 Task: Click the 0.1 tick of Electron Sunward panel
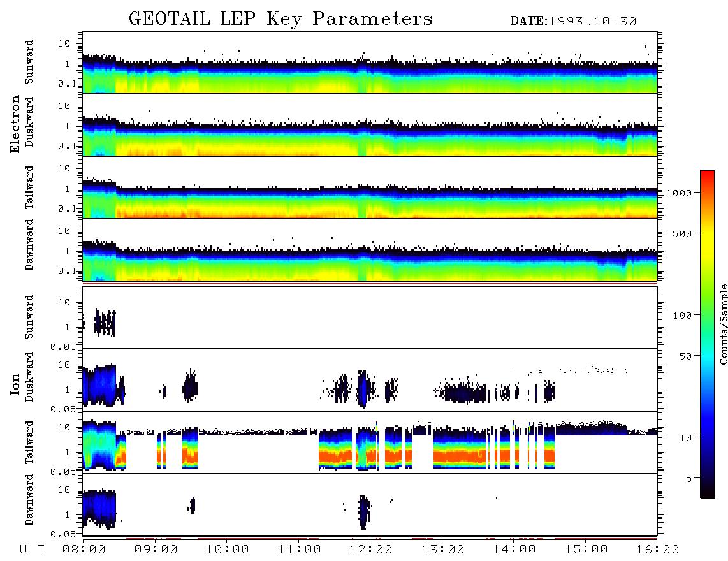[67, 84]
